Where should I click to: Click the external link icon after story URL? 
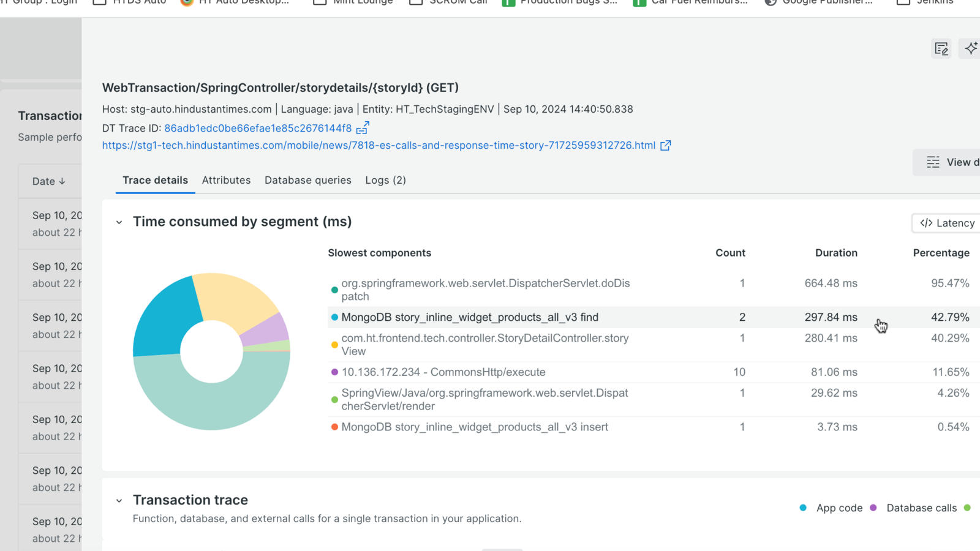click(x=665, y=146)
